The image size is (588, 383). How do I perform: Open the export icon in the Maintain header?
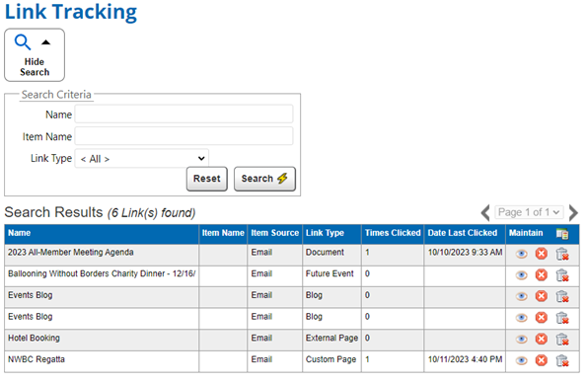(562, 233)
